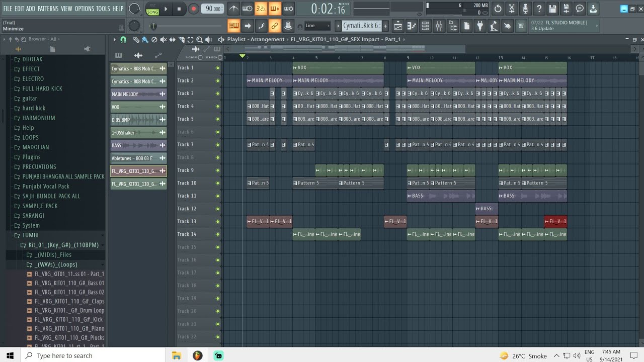This screenshot has height=362, width=644.
Task: Mute Track 13 using its green dot
Action: tap(218, 222)
